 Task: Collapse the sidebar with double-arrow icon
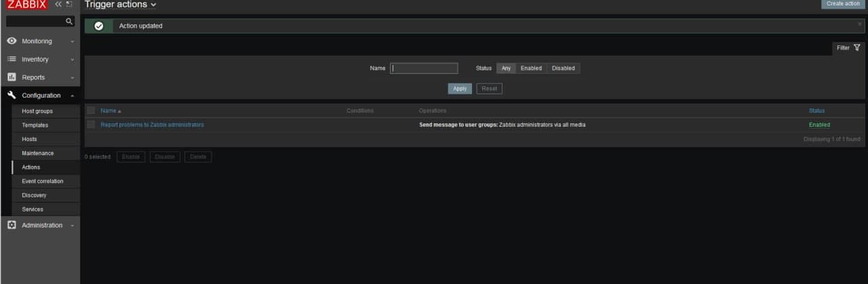click(x=58, y=4)
